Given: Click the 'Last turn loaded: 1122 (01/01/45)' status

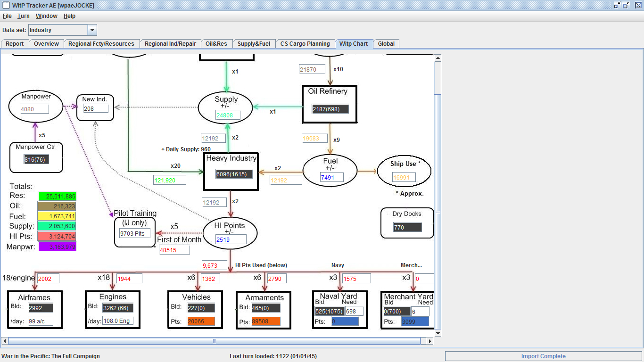Looking at the screenshot, I should click(x=272, y=356).
